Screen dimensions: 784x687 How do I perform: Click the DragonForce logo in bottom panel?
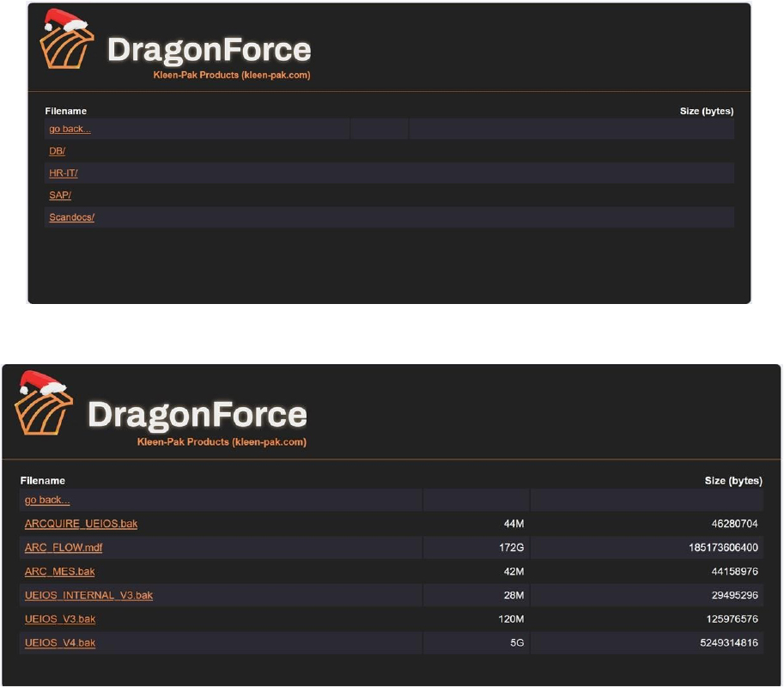44,403
